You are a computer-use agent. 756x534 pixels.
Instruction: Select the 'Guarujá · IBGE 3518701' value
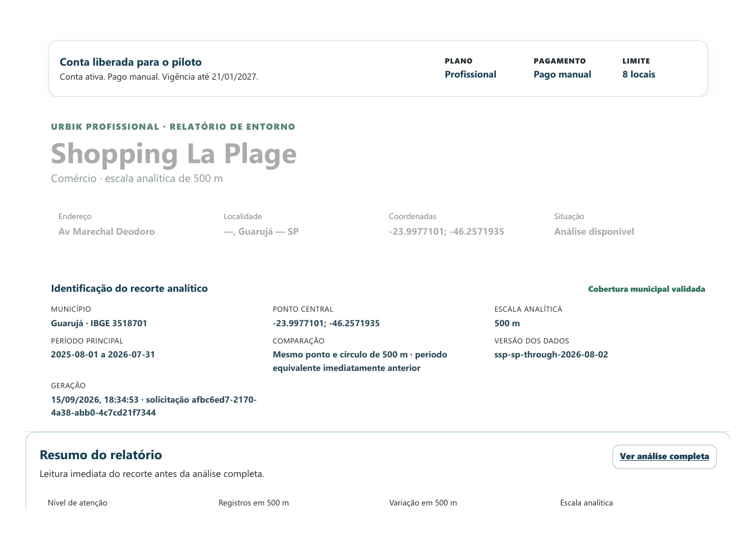pyautogui.click(x=99, y=324)
